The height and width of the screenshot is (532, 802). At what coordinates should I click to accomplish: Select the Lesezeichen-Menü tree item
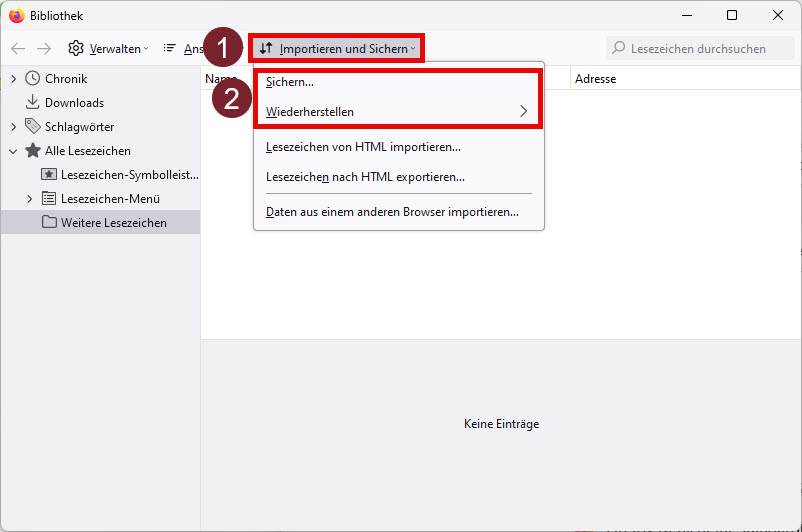[110, 199]
